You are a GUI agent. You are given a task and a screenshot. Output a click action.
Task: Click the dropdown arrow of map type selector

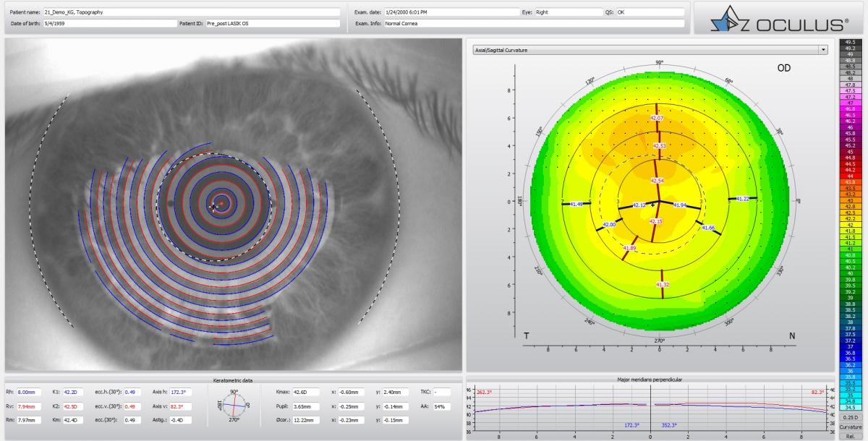tap(822, 50)
